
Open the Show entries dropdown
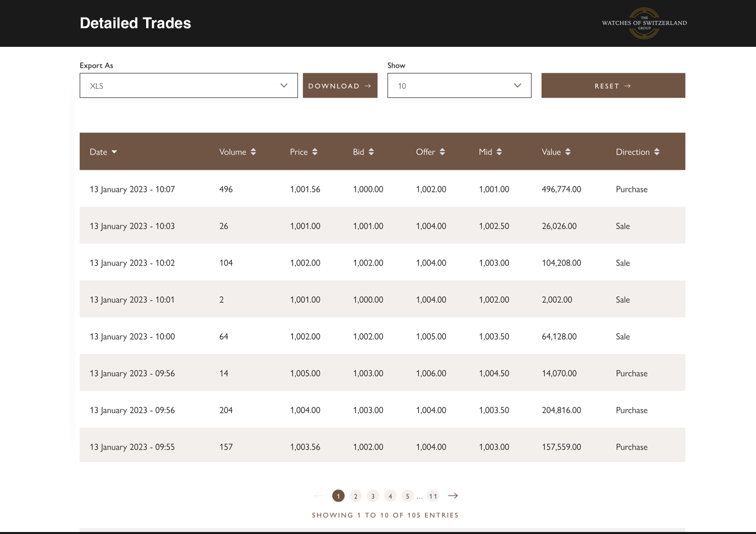point(459,85)
